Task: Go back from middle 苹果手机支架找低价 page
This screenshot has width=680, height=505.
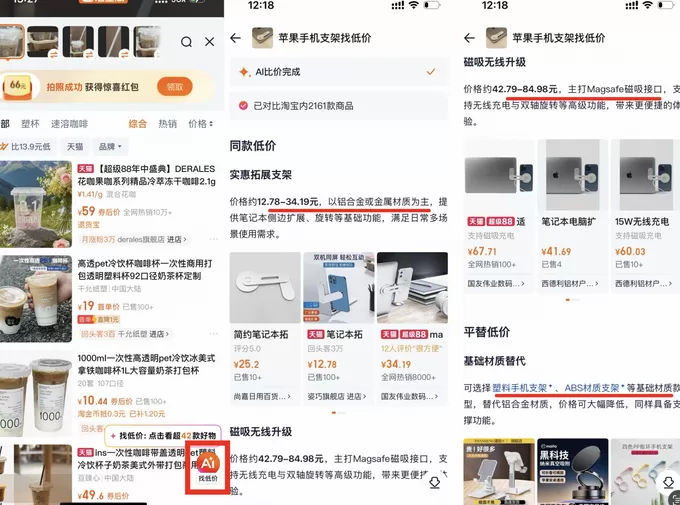Action: click(x=235, y=38)
